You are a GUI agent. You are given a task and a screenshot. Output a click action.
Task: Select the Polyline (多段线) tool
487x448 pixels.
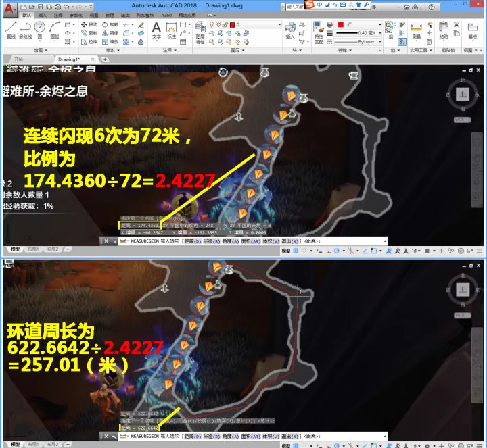tap(25, 30)
